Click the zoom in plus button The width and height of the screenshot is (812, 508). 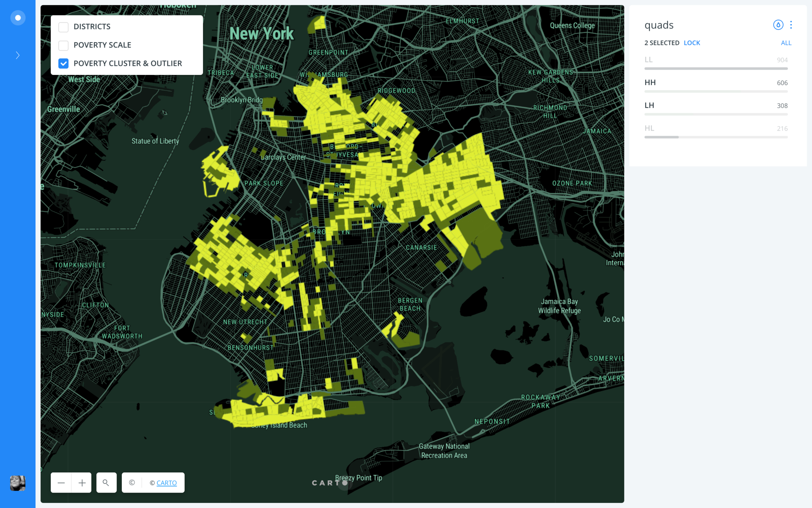pos(82,482)
